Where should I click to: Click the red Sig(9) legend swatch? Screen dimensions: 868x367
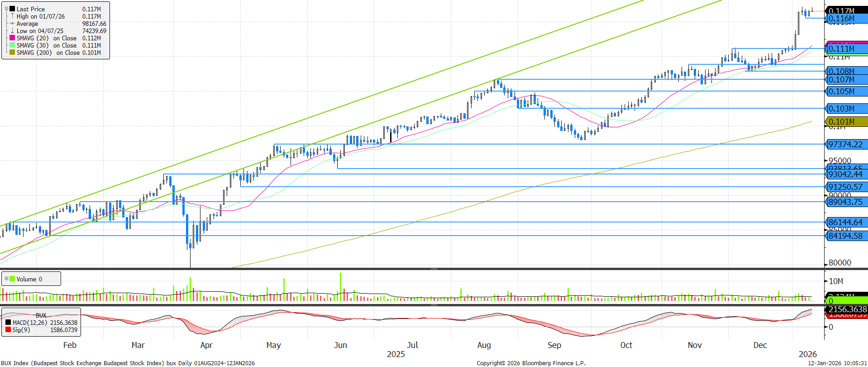tap(8, 330)
